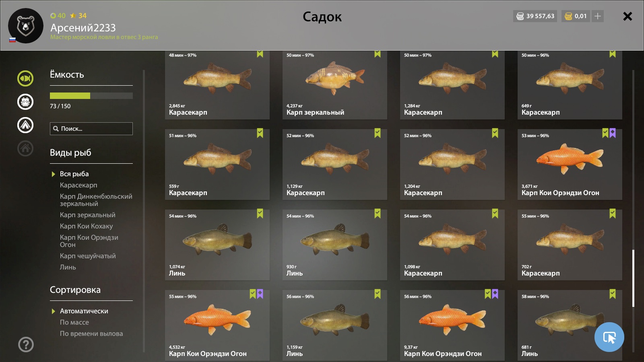Click the keepnet capacity progress bar
Viewport: 644px width, 362px height.
coord(91,96)
